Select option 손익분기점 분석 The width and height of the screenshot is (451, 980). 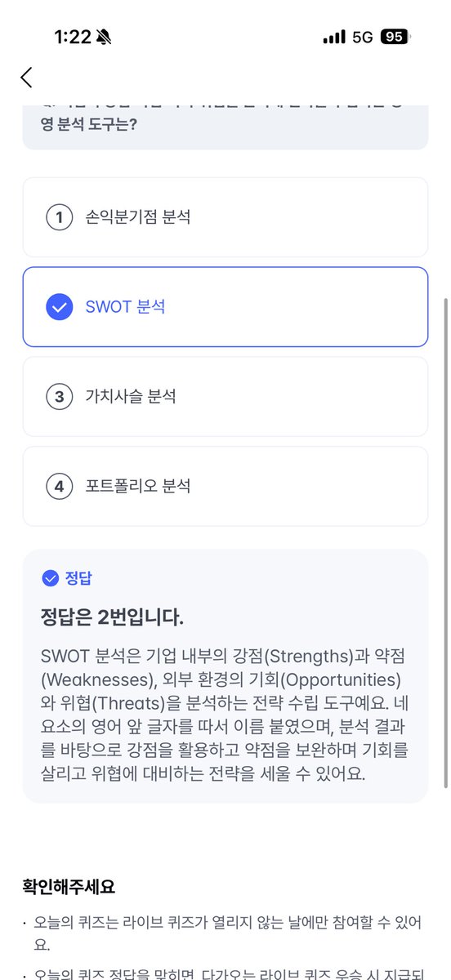pyautogui.click(x=225, y=217)
